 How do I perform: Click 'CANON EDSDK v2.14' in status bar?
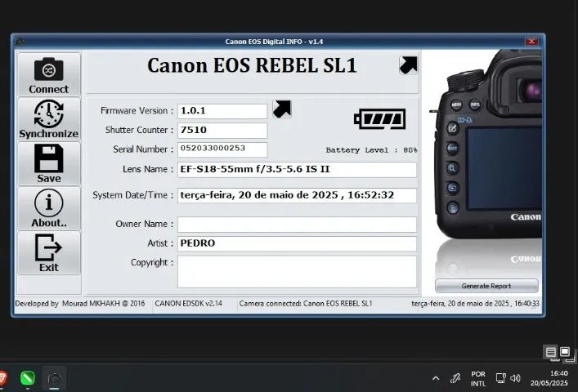click(188, 304)
